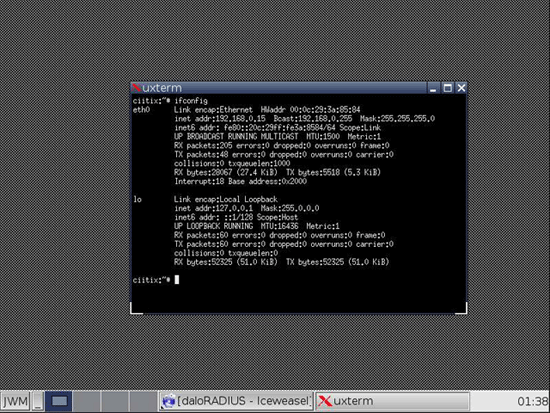The width and height of the screenshot is (550, 413).
Task: Click the inet6 addr fe80 line
Action: click(277, 128)
